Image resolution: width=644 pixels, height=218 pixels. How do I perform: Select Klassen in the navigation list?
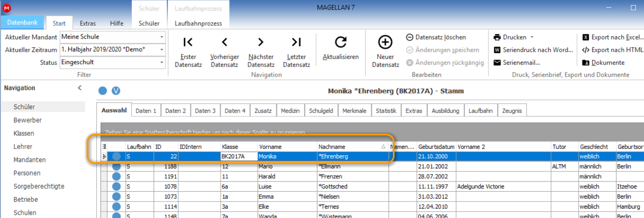click(x=24, y=133)
